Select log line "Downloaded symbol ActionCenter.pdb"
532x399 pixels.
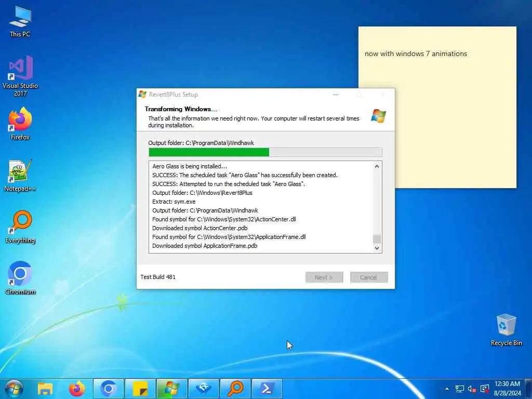pos(200,228)
